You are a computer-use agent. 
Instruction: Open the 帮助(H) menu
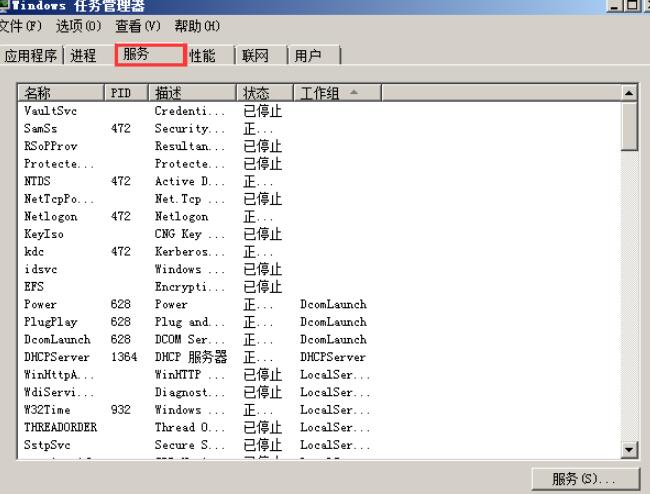pyautogui.click(x=197, y=26)
